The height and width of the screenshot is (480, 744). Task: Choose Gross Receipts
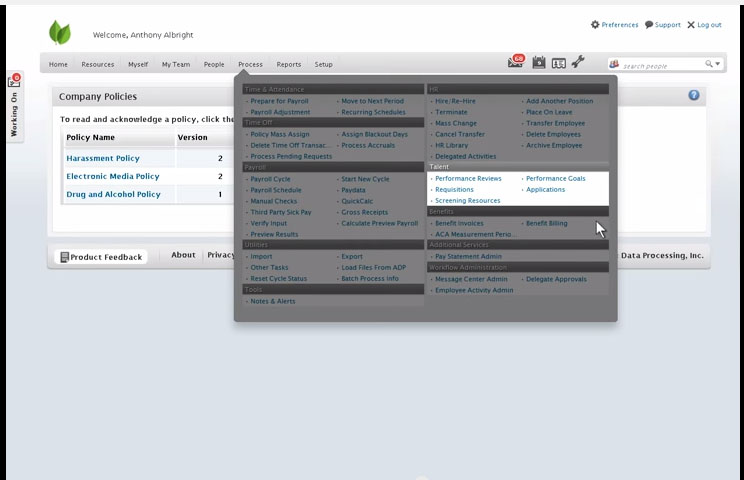(365, 212)
